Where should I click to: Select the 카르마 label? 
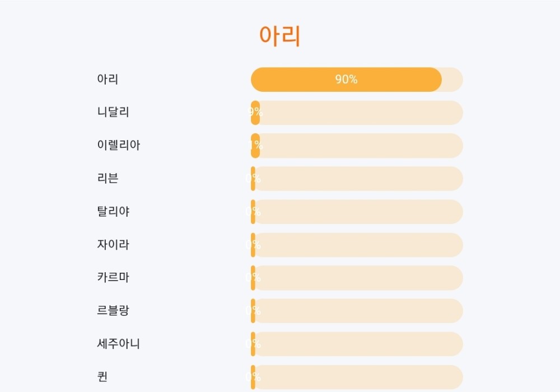[x=113, y=277]
